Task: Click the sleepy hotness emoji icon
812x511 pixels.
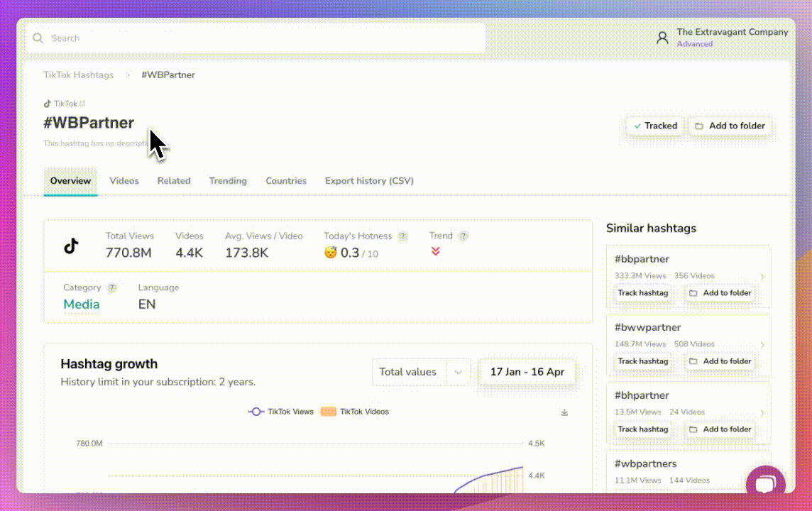Action: tap(330, 253)
